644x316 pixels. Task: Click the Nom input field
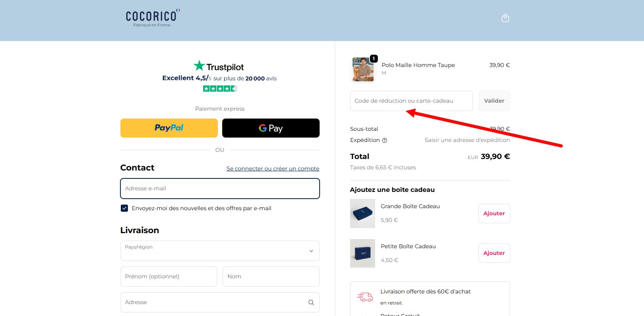pos(271,276)
